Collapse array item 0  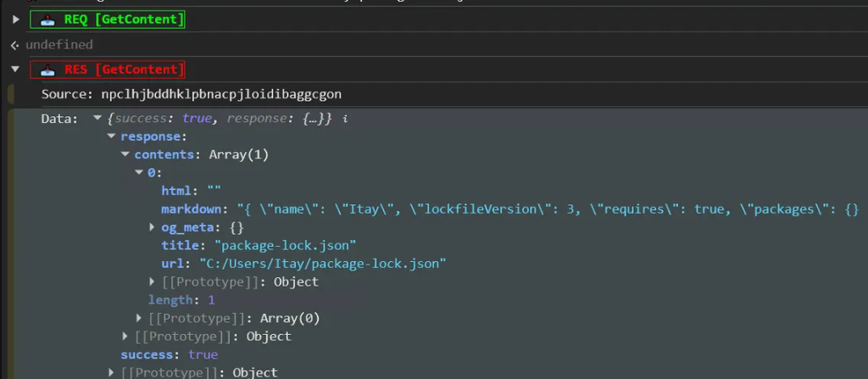[139, 173]
